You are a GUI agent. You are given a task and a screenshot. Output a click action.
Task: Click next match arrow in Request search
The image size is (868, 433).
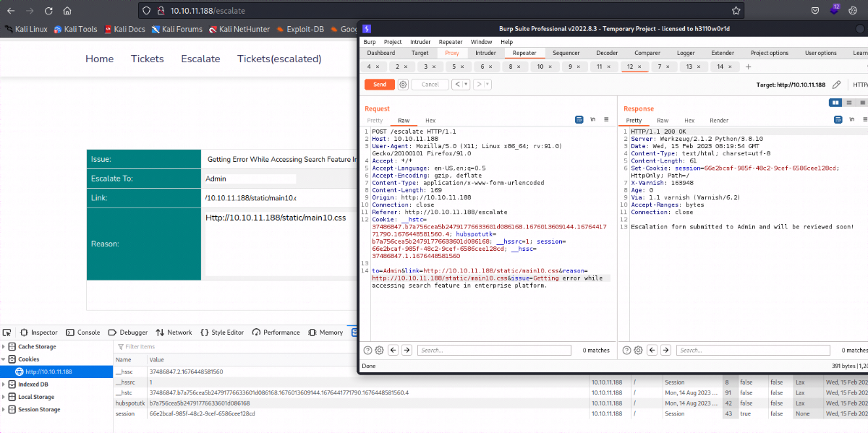click(x=407, y=351)
